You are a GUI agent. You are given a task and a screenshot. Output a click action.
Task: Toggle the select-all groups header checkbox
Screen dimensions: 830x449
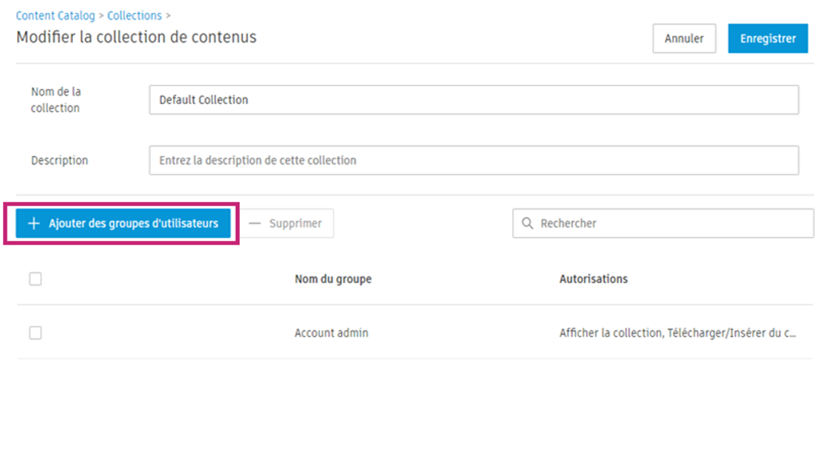(x=35, y=279)
